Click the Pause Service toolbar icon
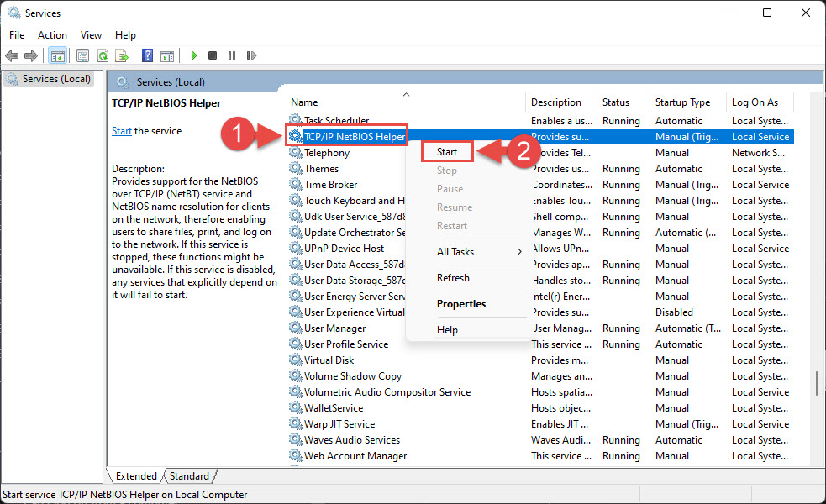The image size is (826, 504). (231, 56)
